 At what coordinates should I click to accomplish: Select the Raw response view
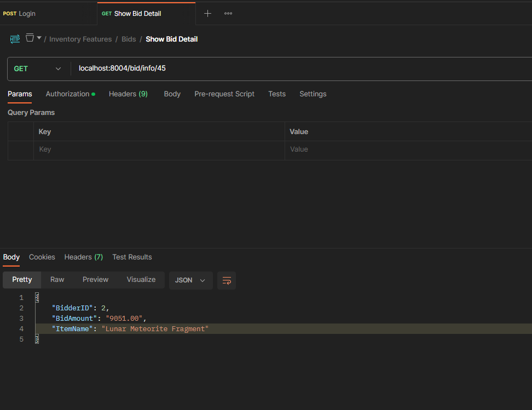(57, 280)
